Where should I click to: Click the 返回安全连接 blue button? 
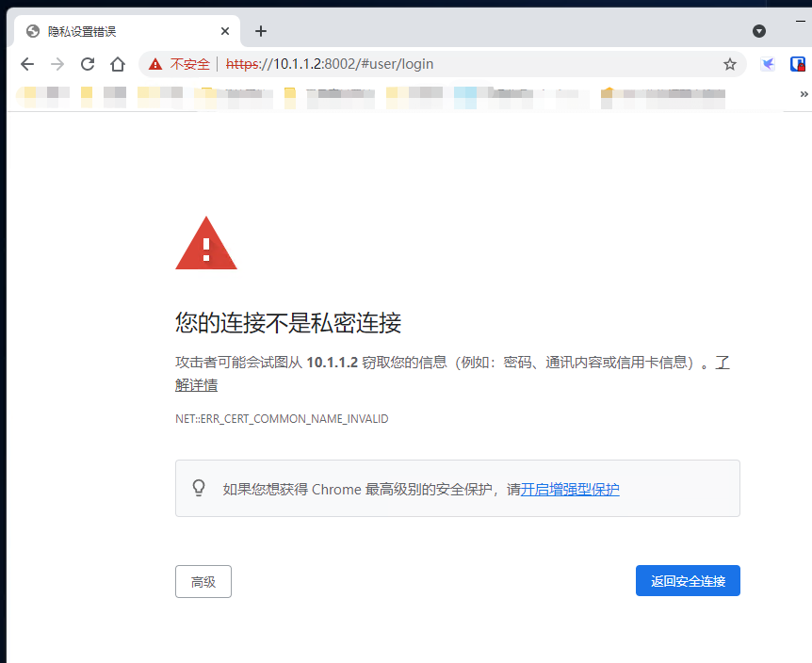[x=688, y=580]
